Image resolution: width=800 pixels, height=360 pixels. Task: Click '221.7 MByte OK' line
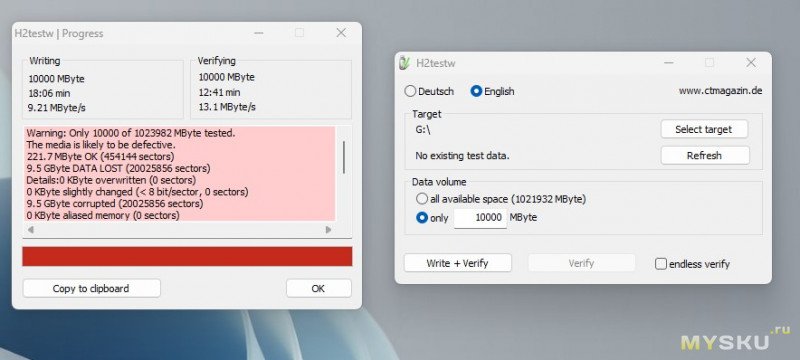pos(100,157)
